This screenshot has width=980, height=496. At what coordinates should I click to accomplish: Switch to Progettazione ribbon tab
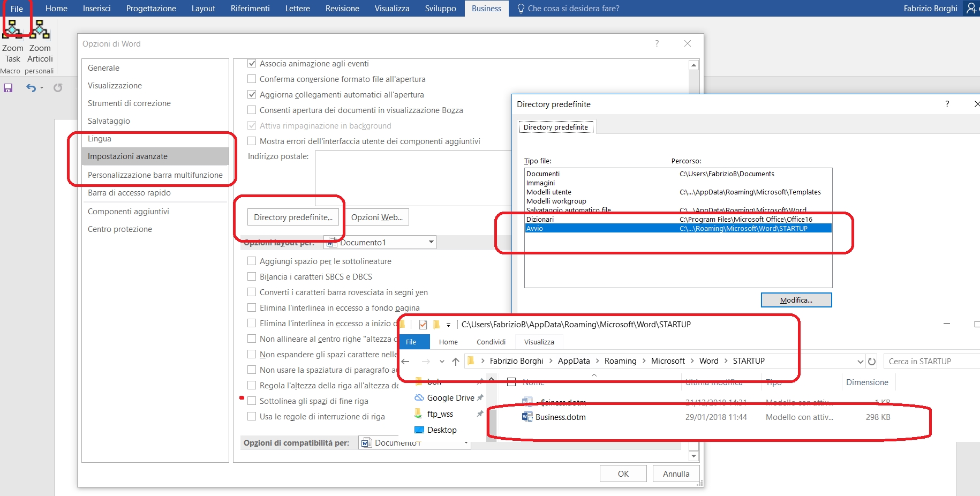(151, 9)
